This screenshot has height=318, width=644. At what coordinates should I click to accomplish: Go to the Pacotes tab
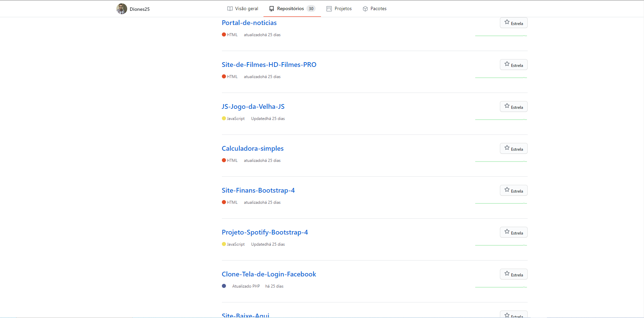click(378, 9)
